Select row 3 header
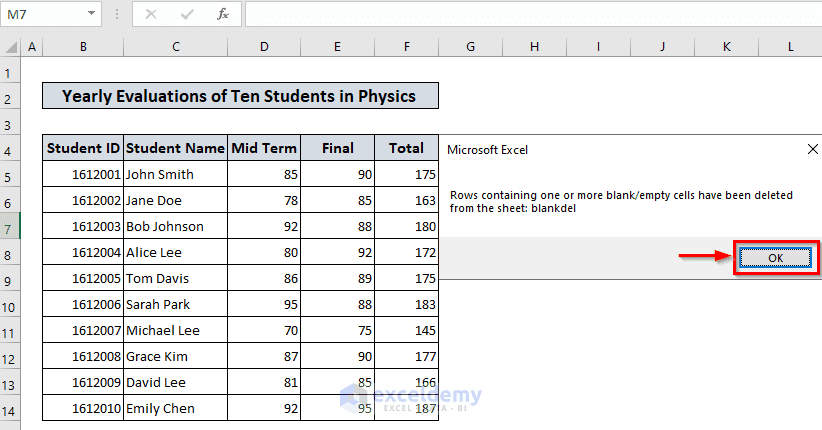822x430 pixels. (10, 122)
